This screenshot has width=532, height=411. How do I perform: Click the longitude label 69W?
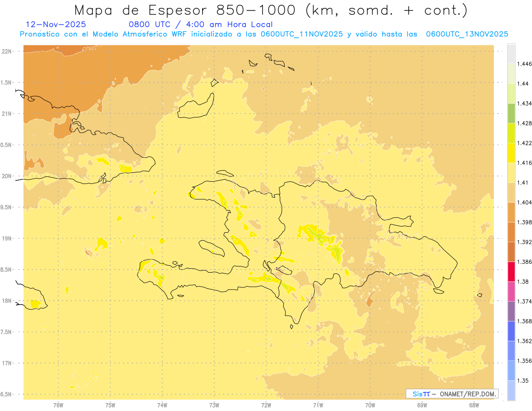tap(422, 405)
